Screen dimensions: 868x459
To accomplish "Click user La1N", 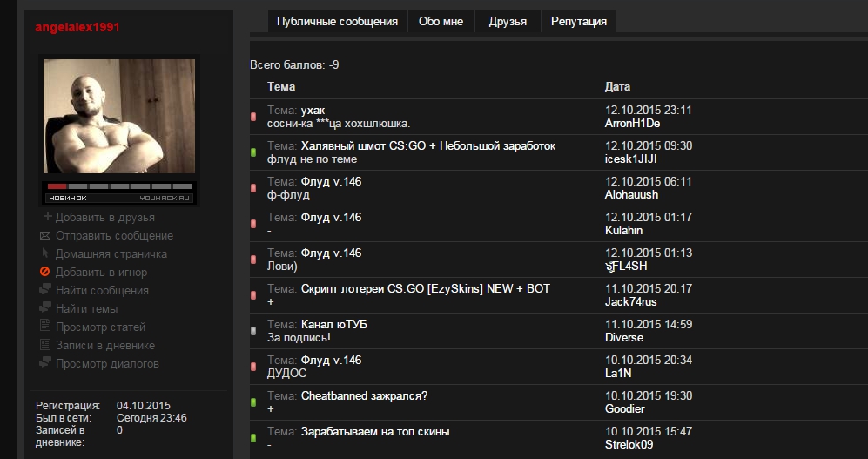I will click(618, 373).
